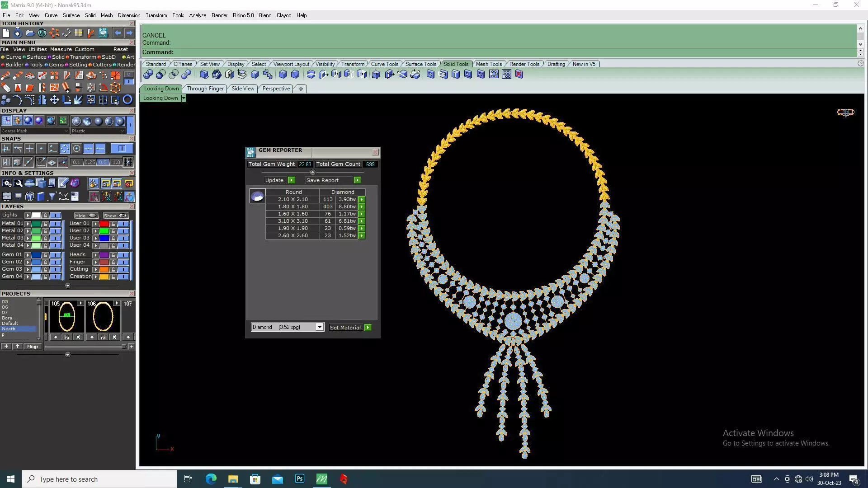Click the back arrow in Icon History
The height and width of the screenshot is (488, 868).
(118, 33)
